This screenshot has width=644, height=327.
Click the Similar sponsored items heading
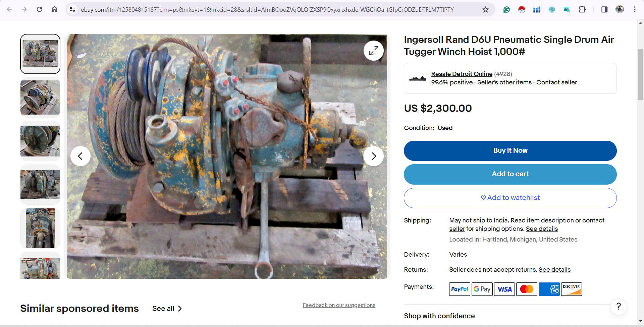point(79,308)
